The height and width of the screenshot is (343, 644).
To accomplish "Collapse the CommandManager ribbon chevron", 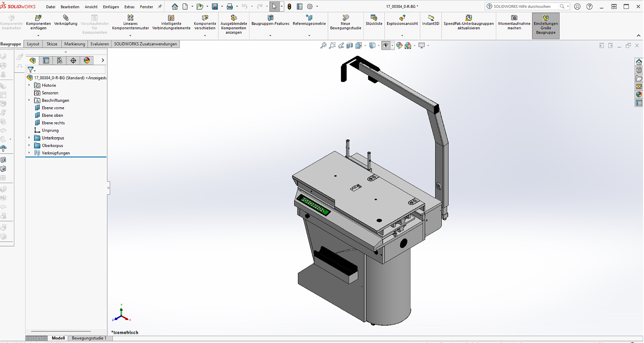I will [x=638, y=35].
